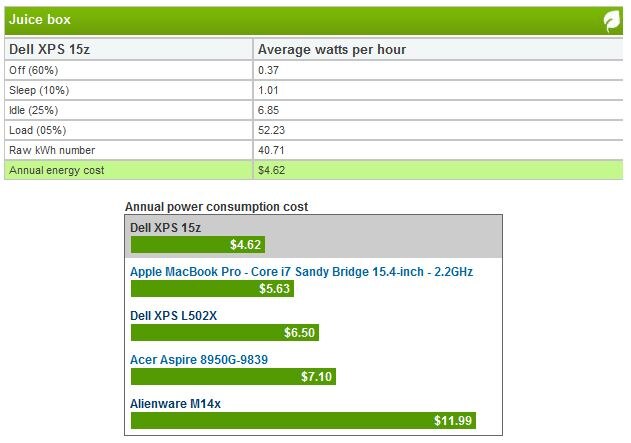Viewport: 631px width, 443px height.
Task: Click the Dell XPS L502X chart label
Action: pos(173,315)
